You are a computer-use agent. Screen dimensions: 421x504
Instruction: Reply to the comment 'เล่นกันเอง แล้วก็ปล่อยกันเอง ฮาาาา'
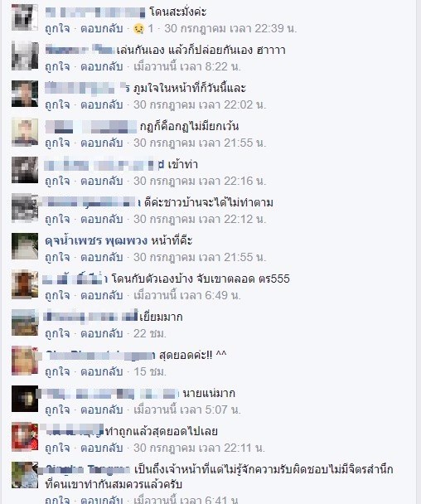(102, 67)
